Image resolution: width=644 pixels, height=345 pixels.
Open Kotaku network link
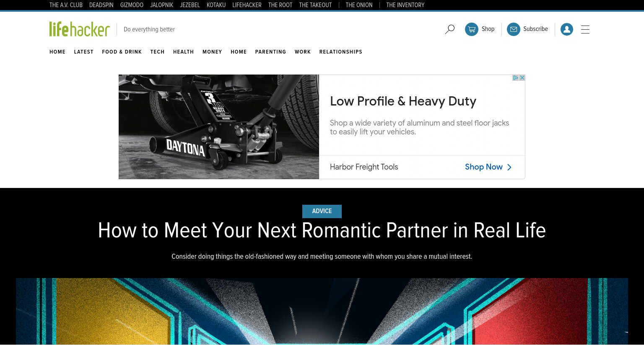click(216, 5)
